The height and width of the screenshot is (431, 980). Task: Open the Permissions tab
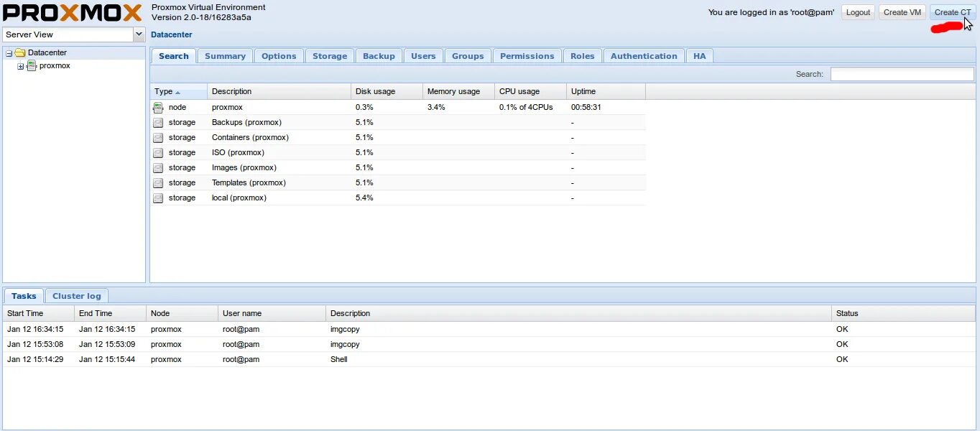527,56
